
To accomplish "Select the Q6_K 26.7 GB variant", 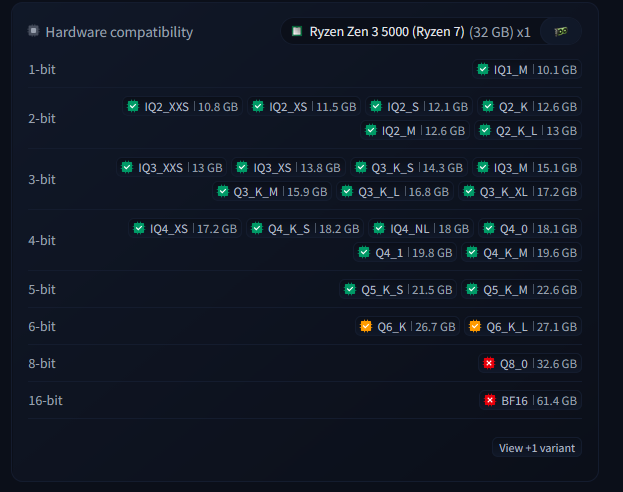I will [x=407, y=326].
